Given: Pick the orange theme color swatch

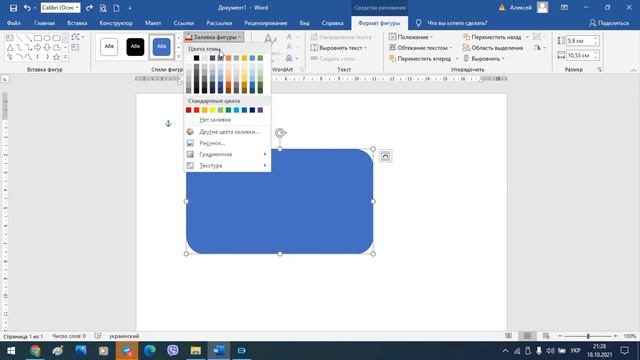Looking at the screenshot, I should 228,58.
